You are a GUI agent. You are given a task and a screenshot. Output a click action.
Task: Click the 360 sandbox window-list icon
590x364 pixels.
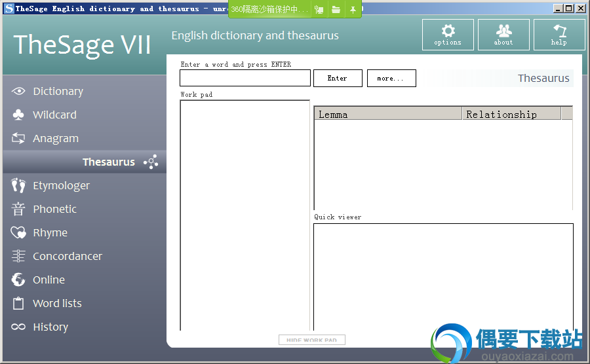click(x=319, y=10)
